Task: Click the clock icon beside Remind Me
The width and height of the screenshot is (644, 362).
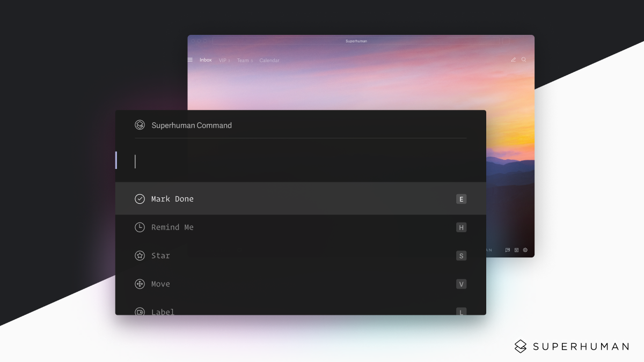Action: (x=140, y=227)
